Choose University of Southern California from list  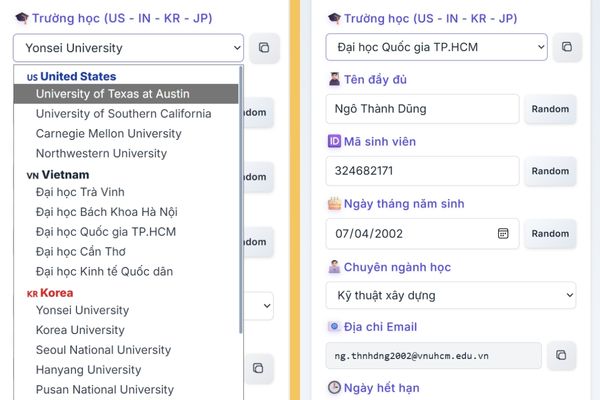point(123,114)
